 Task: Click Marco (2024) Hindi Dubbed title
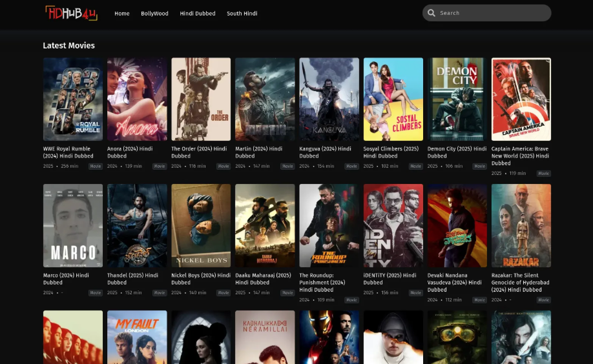tap(66, 279)
